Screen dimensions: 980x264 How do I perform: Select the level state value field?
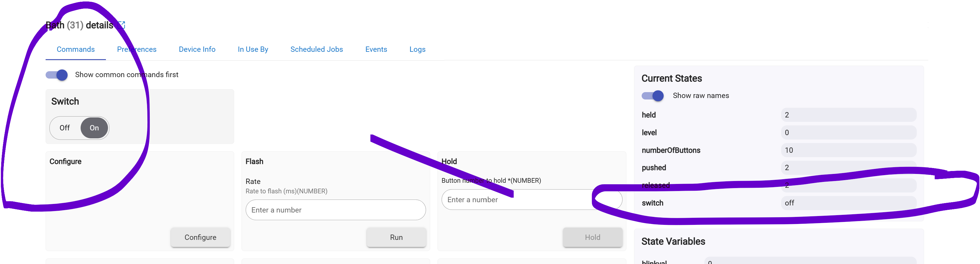coord(849,133)
